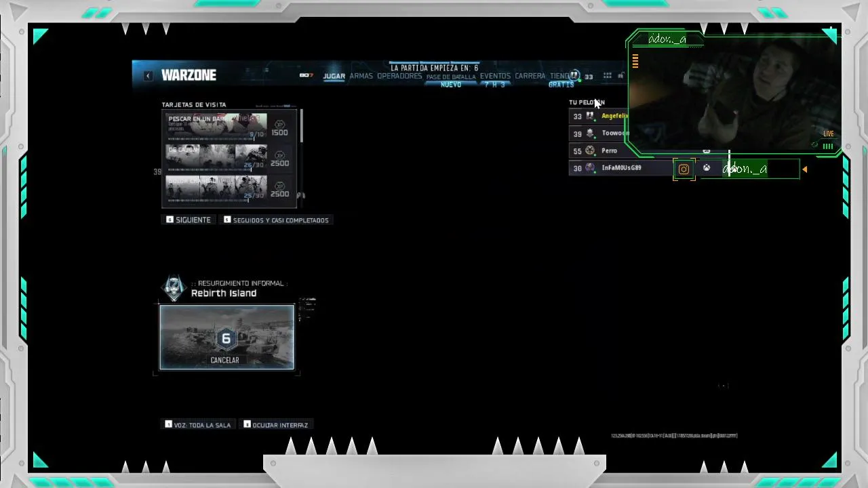Click the 1500 XP reward value
The height and width of the screenshot is (488, 868).
pos(280,133)
